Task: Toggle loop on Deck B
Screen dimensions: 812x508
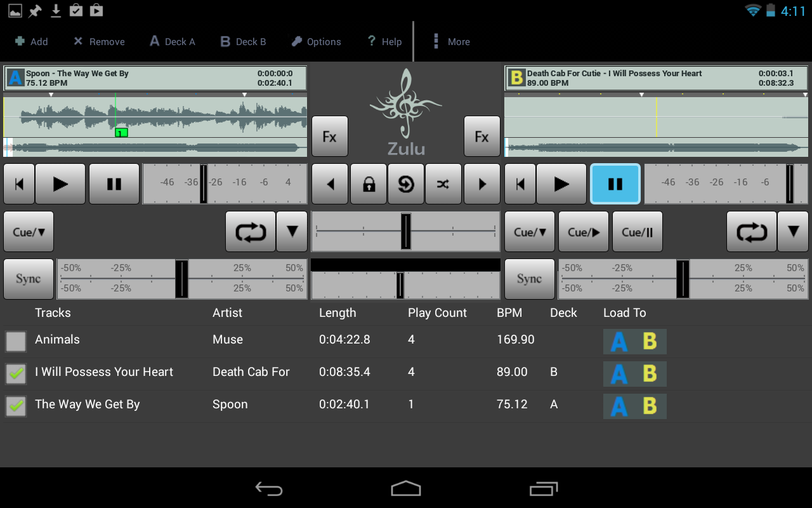Action: point(752,232)
